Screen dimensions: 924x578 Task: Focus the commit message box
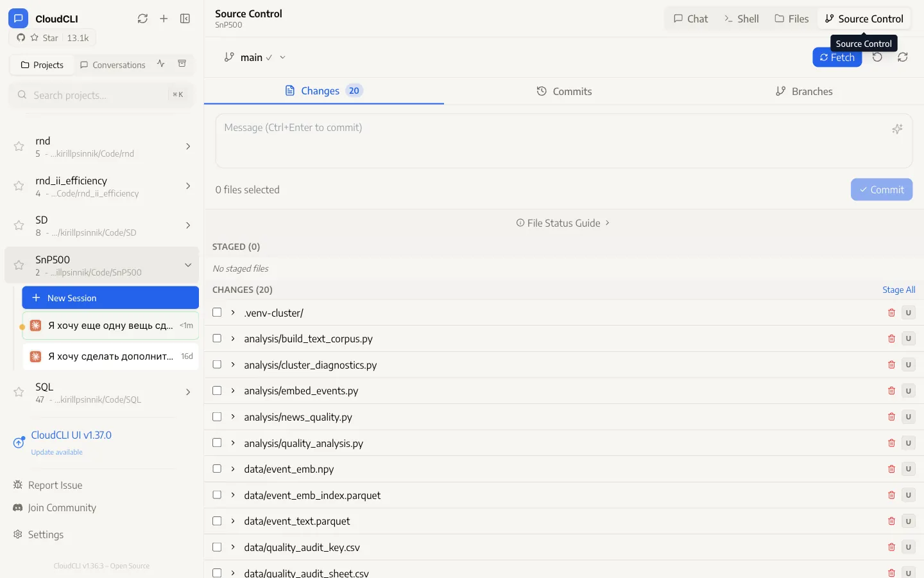(x=563, y=141)
